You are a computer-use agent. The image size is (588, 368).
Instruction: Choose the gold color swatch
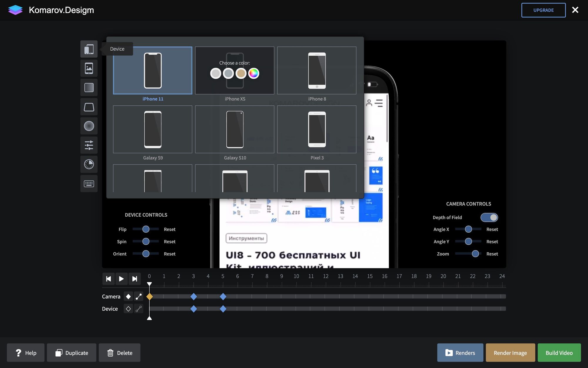point(241,73)
